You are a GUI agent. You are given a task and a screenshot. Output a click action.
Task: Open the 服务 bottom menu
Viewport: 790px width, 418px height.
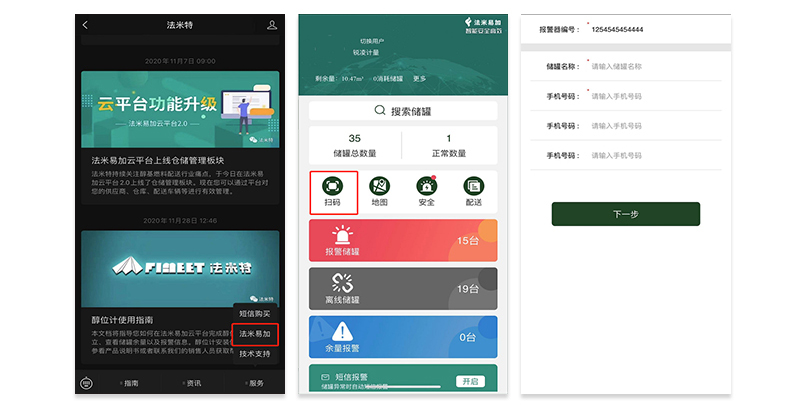pyautogui.click(x=254, y=383)
